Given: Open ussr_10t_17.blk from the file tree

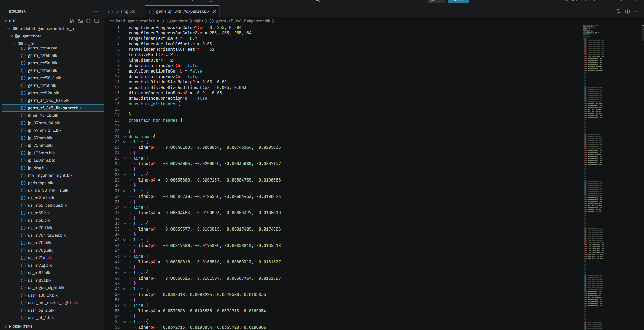Looking at the screenshot, I should (x=53, y=295).
